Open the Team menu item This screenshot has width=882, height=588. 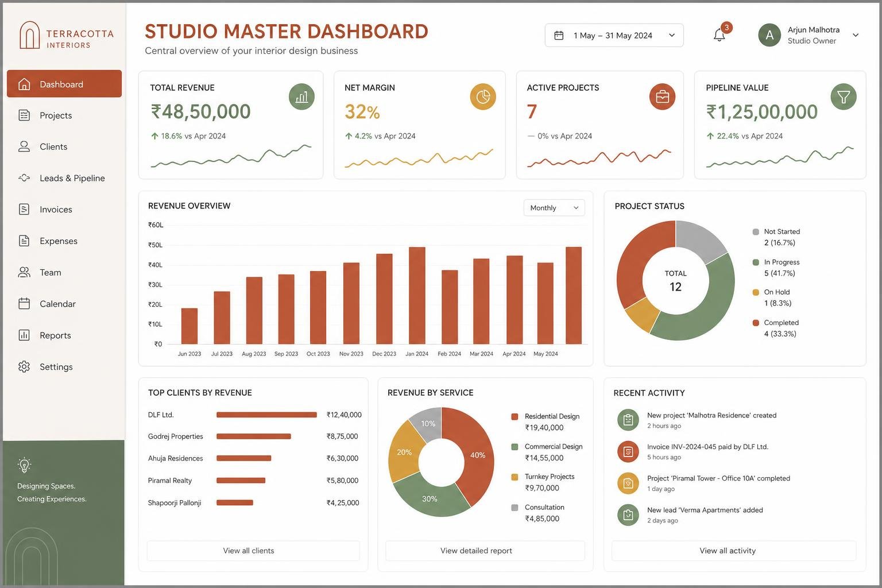pyautogui.click(x=64, y=272)
